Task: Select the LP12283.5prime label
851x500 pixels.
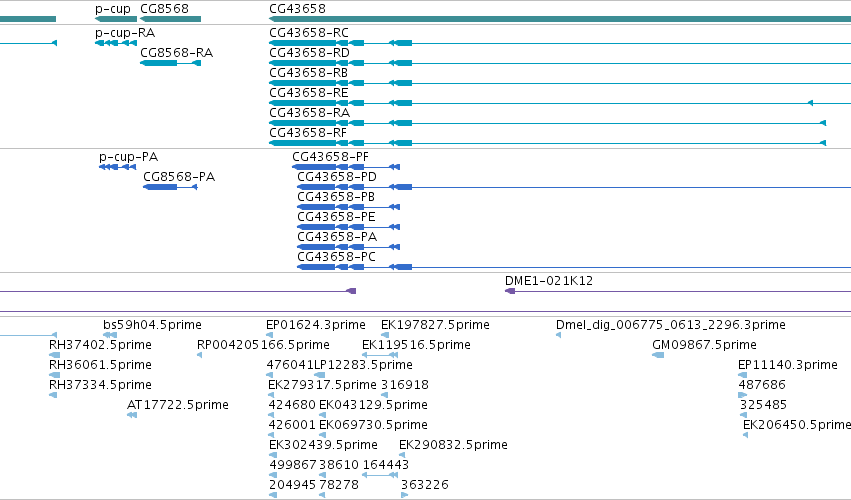Action: tap(364, 365)
